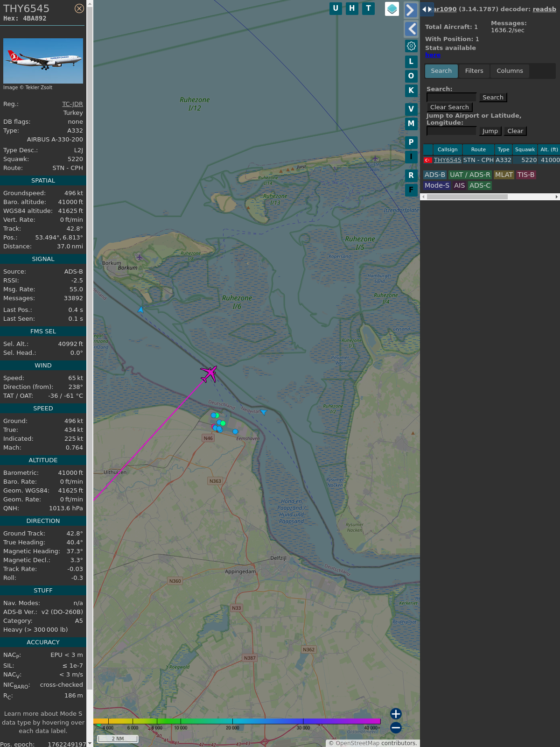The height and width of the screenshot is (747, 560).
Task: Click the table scrollbar left arrow
Action: pos(423,197)
